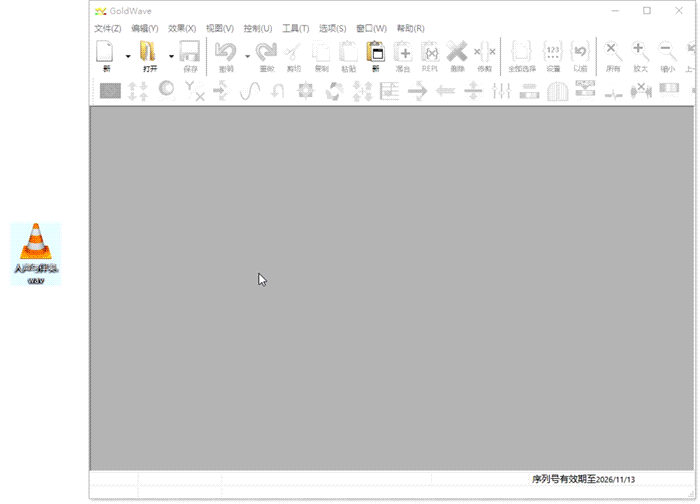Select the 人声与伴奏.wav desktop file

36,254
